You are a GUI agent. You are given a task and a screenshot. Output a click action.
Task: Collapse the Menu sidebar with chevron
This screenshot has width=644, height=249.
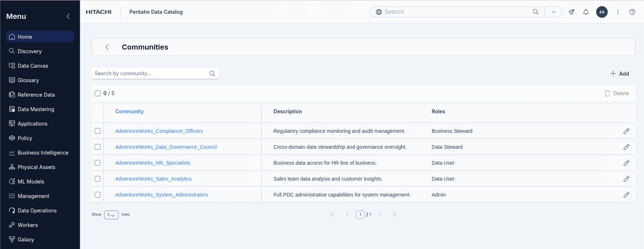68,16
